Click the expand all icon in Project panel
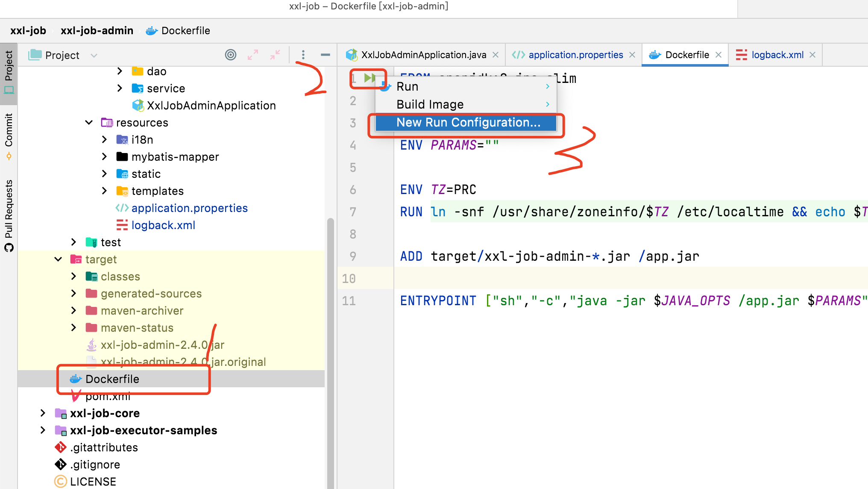The width and height of the screenshot is (868, 489). click(x=253, y=55)
